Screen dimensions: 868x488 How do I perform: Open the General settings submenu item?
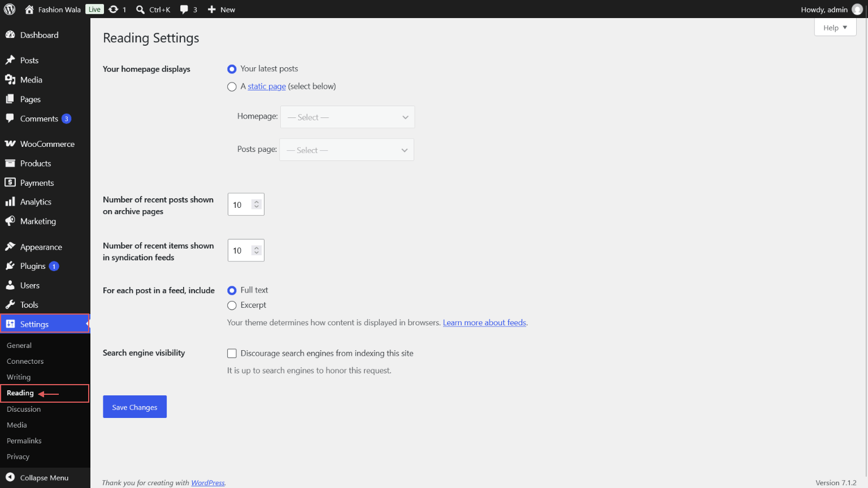click(x=19, y=345)
